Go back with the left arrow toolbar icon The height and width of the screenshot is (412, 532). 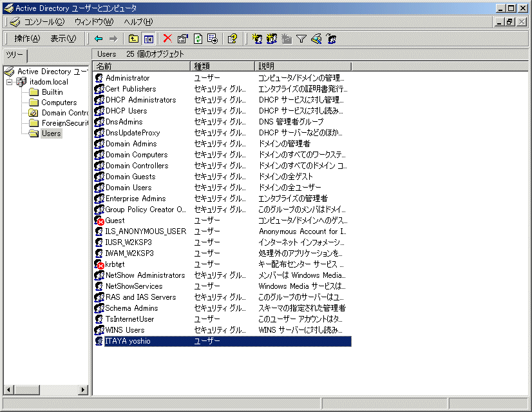tap(99, 39)
